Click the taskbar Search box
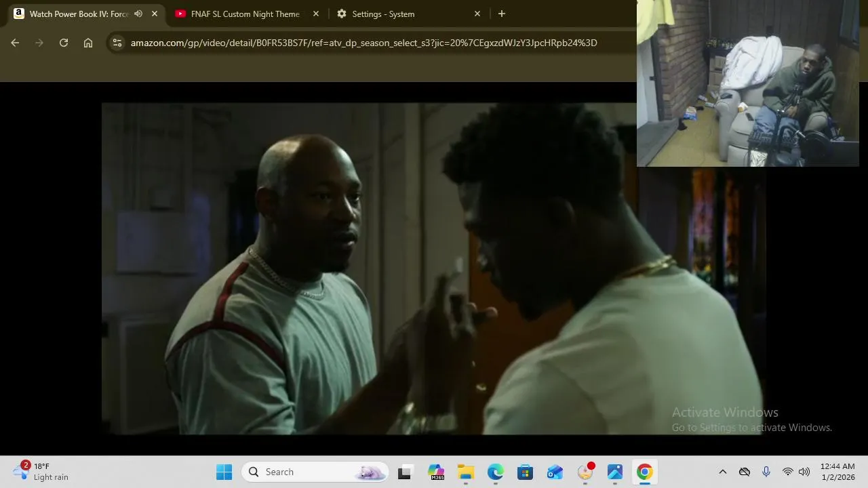 (315, 472)
